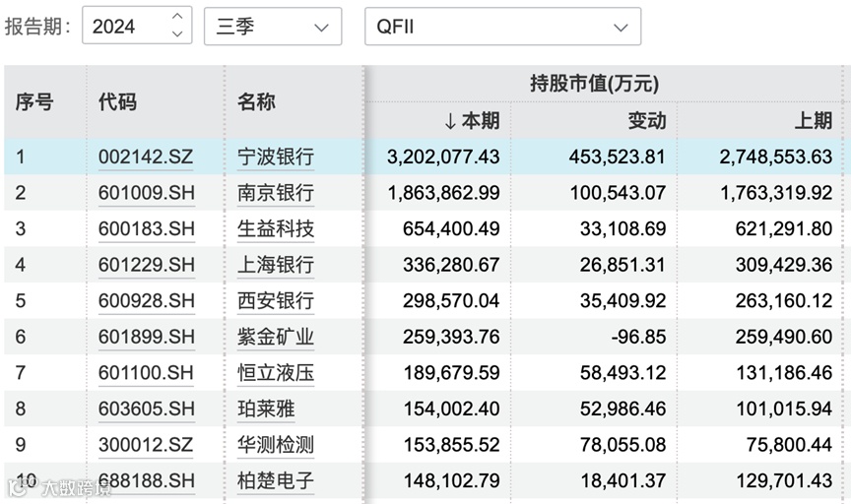The image size is (851, 504).
Task: Select the value 259,393.76
Action: click(451, 337)
